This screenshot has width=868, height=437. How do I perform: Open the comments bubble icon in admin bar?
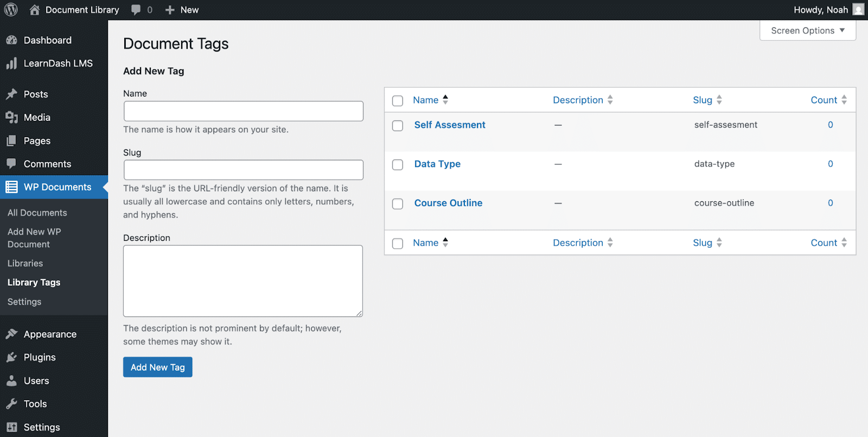tap(136, 10)
